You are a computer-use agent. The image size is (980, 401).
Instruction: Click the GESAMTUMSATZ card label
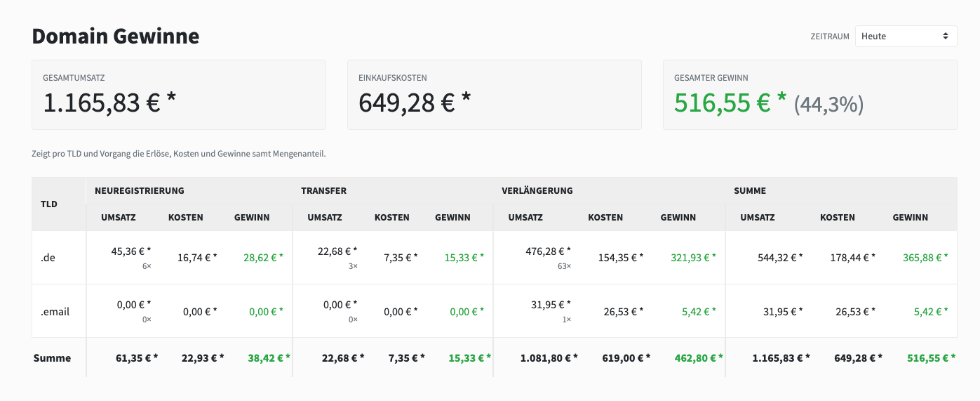tap(74, 78)
